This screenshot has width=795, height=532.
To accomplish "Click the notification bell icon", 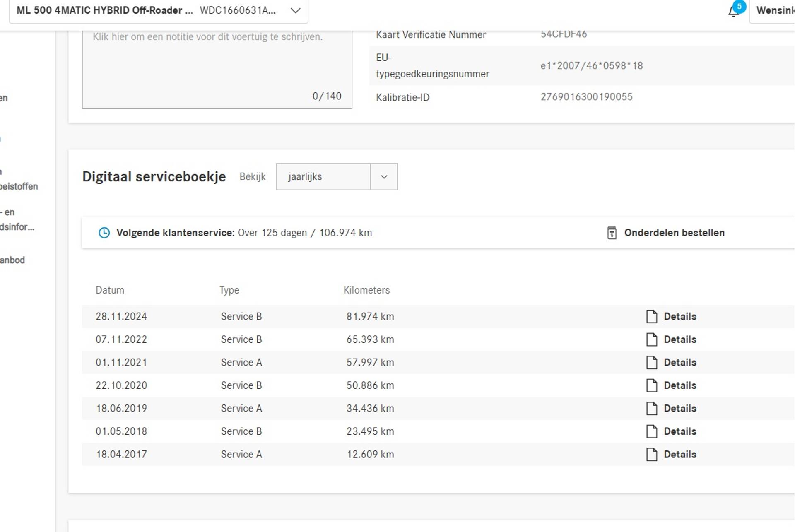I will tap(733, 12).
